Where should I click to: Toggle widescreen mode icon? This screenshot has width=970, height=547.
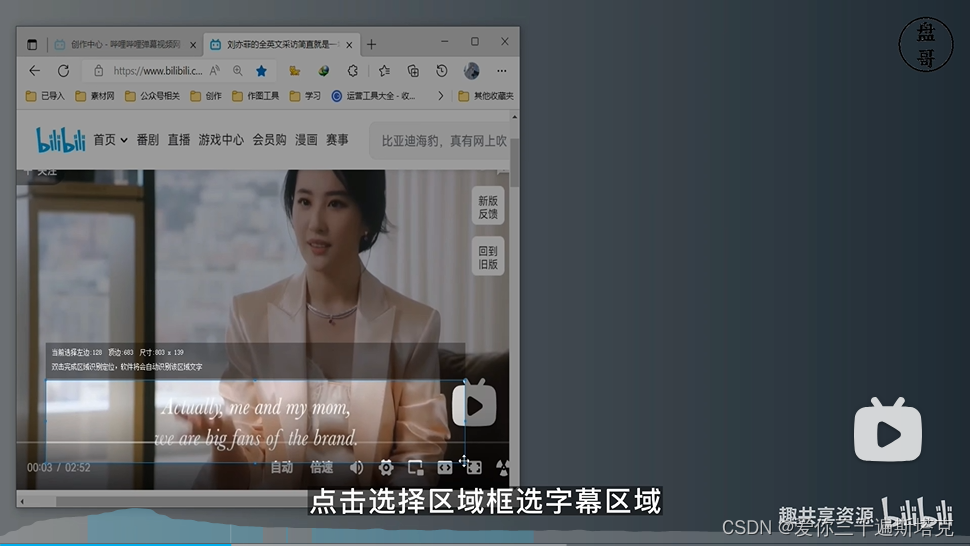click(x=444, y=468)
